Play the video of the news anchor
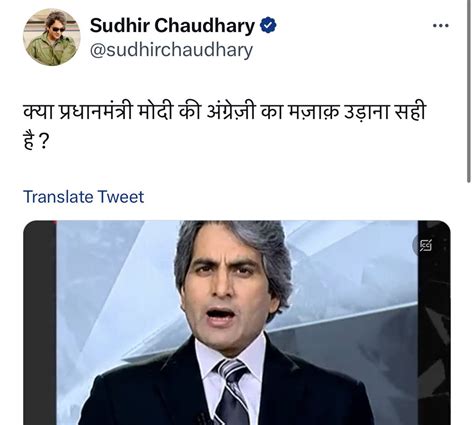Screen dimensions: 474x425 237,323
